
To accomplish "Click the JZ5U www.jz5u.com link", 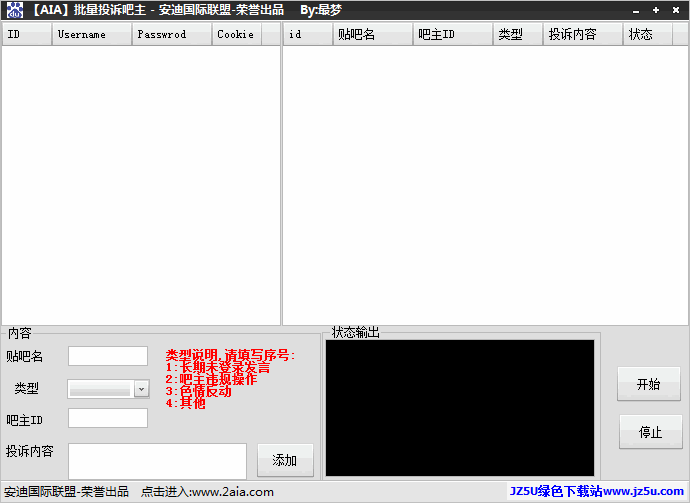I will coord(596,491).
